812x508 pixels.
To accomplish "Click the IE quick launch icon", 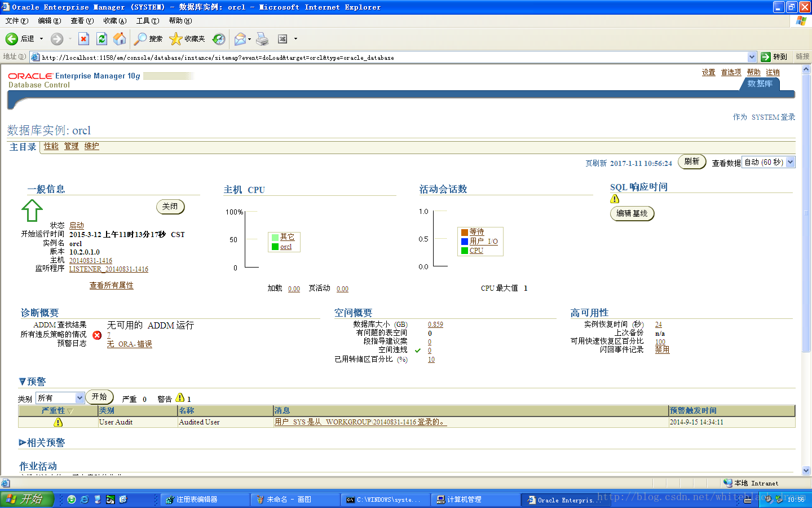I will [85, 500].
